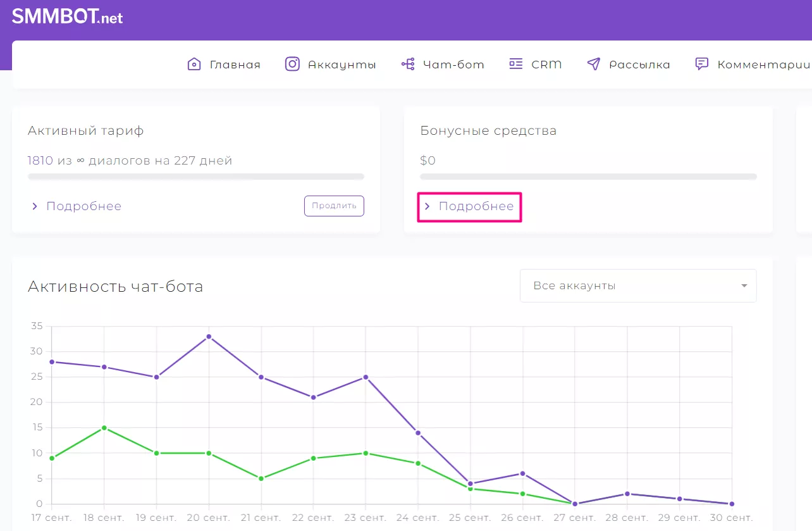This screenshot has width=812, height=531.
Task: Click the 30 сент. axis label
Action: click(x=732, y=518)
